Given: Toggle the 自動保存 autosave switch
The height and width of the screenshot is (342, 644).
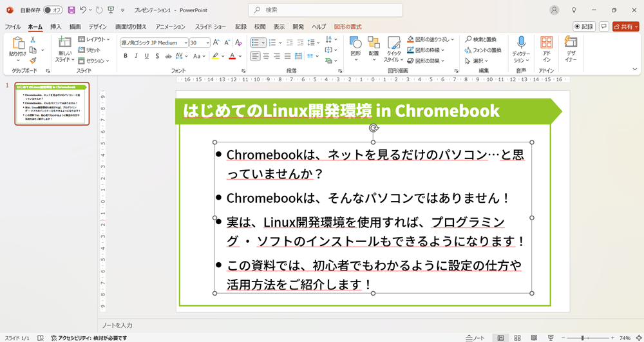Looking at the screenshot, I should (x=53, y=10).
